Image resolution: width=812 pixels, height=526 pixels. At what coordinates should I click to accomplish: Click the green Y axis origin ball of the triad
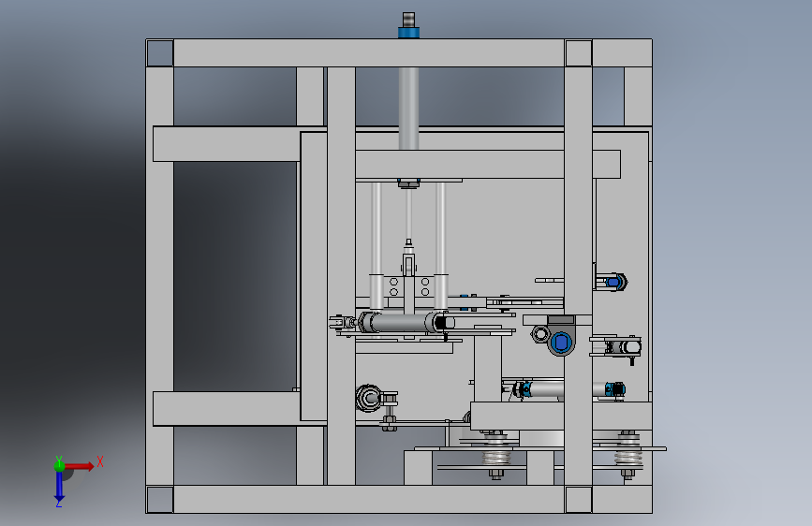[x=59, y=465]
